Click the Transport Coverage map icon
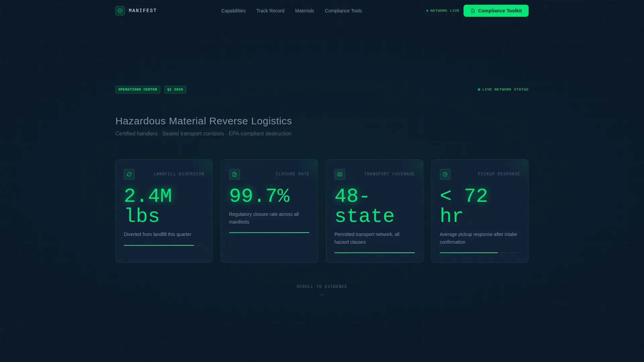Image resolution: width=644 pixels, height=362 pixels. tap(340, 174)
